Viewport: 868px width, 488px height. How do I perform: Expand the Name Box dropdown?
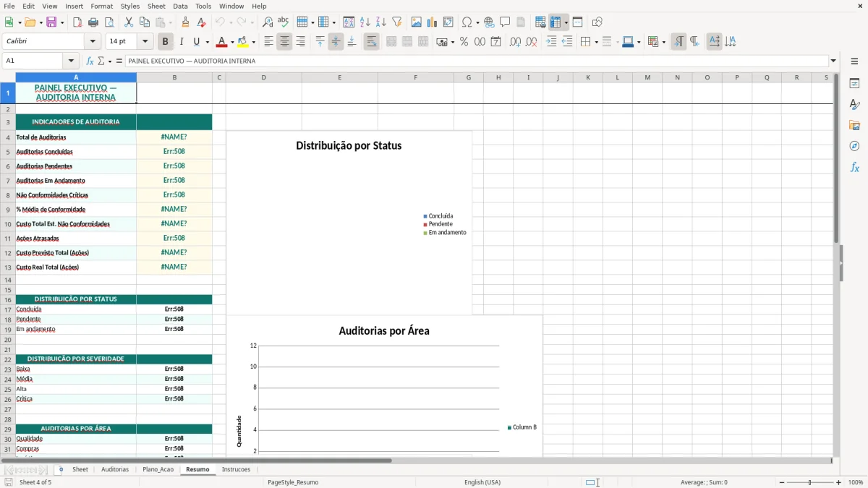point(71,61)
